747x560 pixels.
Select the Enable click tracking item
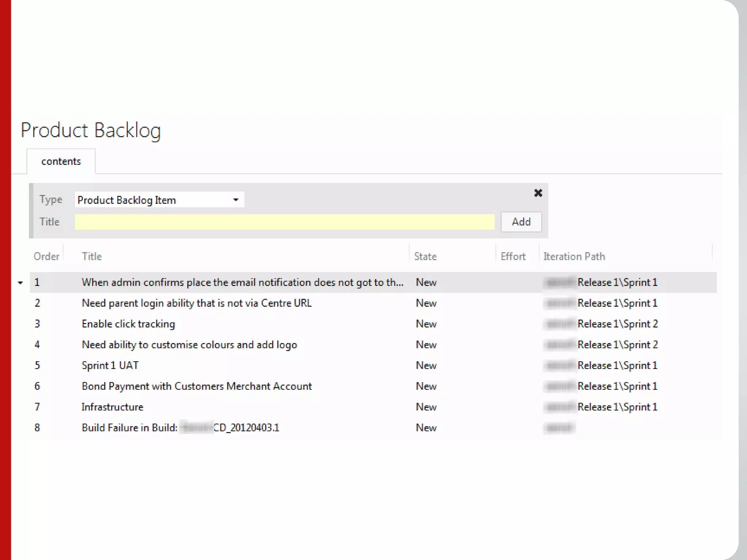(x=128, y=324)
